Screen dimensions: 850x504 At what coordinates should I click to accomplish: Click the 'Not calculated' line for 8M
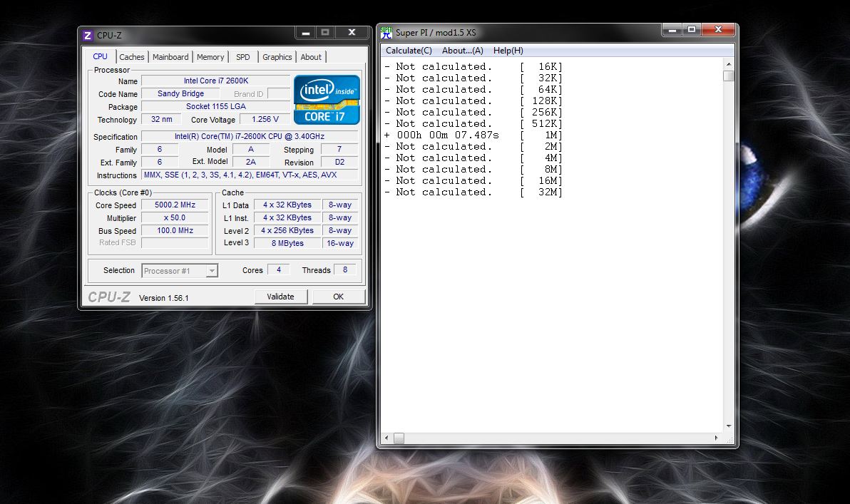coord(473,170)
